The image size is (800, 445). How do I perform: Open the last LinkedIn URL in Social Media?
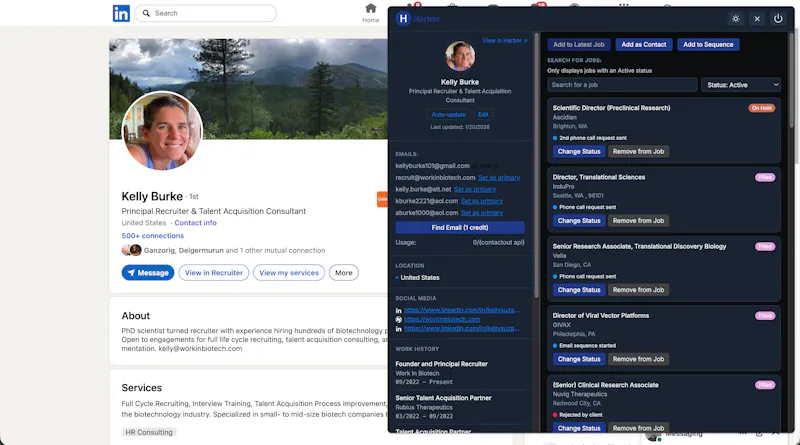[x=462, y=329]
